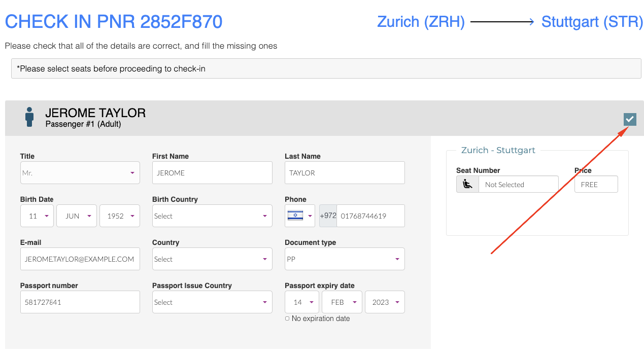Open the Birth Country select dropdown
This screenshot has width=644, height=357.
point(212,216)
